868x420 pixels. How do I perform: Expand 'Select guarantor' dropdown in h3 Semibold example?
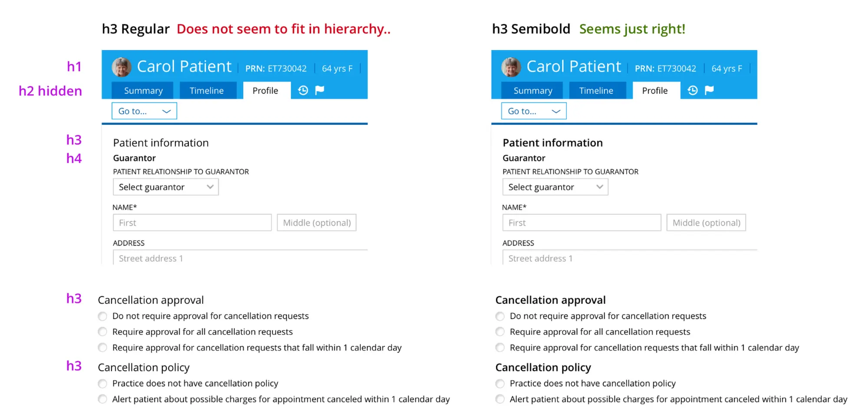[x=555, y=187]
